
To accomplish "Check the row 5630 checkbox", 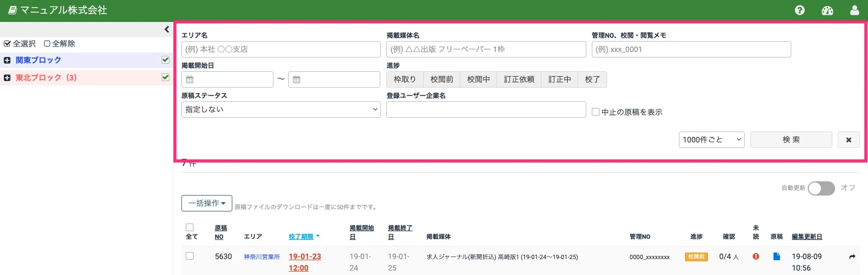I will point(190,256).
